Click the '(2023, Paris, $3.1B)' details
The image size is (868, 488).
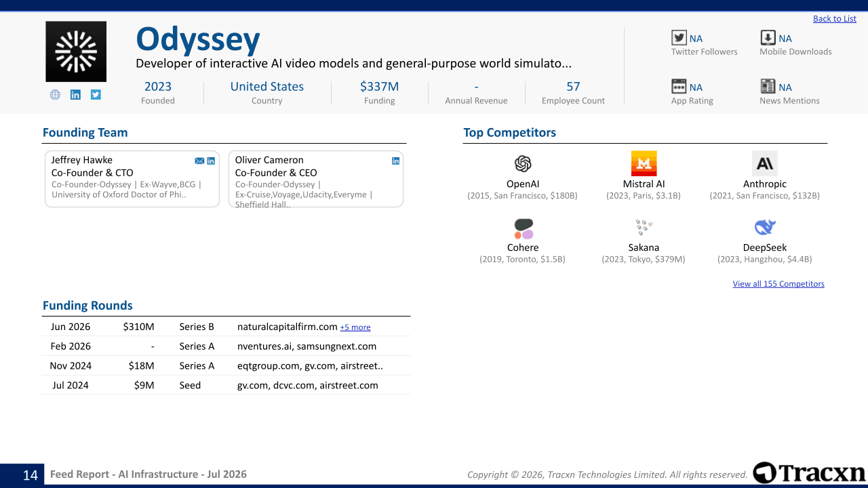[x=644, y=196]
